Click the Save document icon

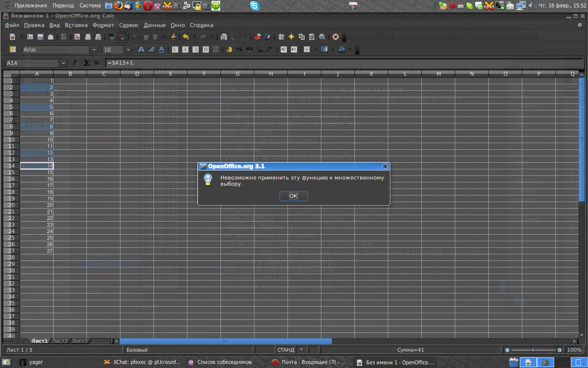(40, 37)
